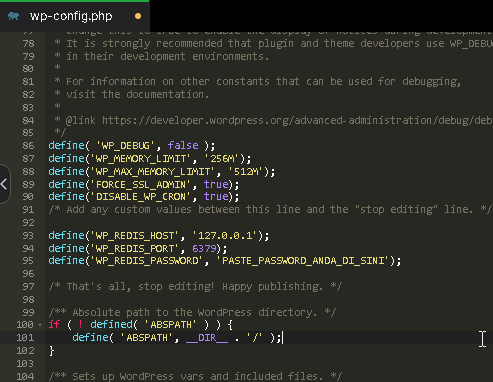Click the 'WP_REDIS_HOST' string
The image size is (493, 382).
134,236
